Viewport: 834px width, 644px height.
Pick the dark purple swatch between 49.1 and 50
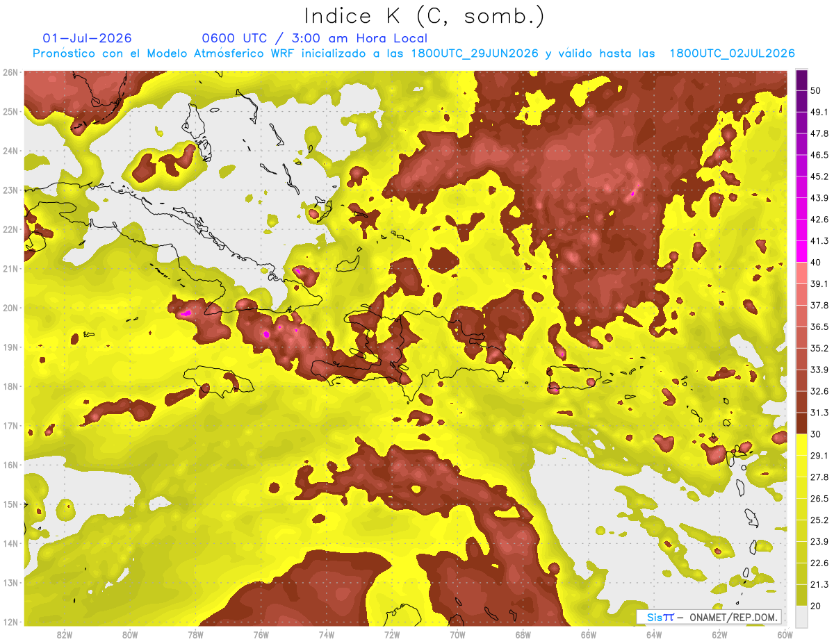tap(801, 101)
